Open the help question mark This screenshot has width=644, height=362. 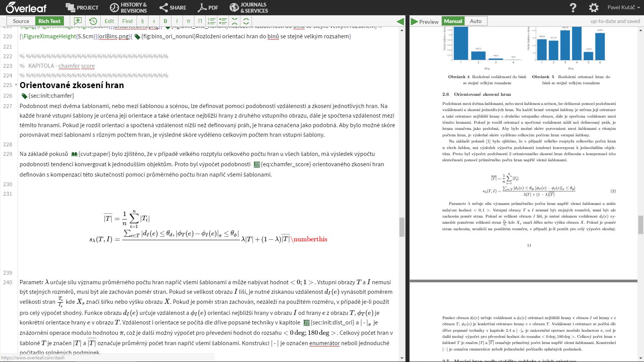(x=573, y=7)
